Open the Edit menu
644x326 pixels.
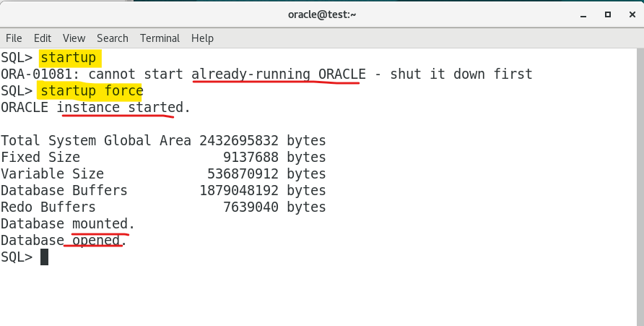pos(43,38)
